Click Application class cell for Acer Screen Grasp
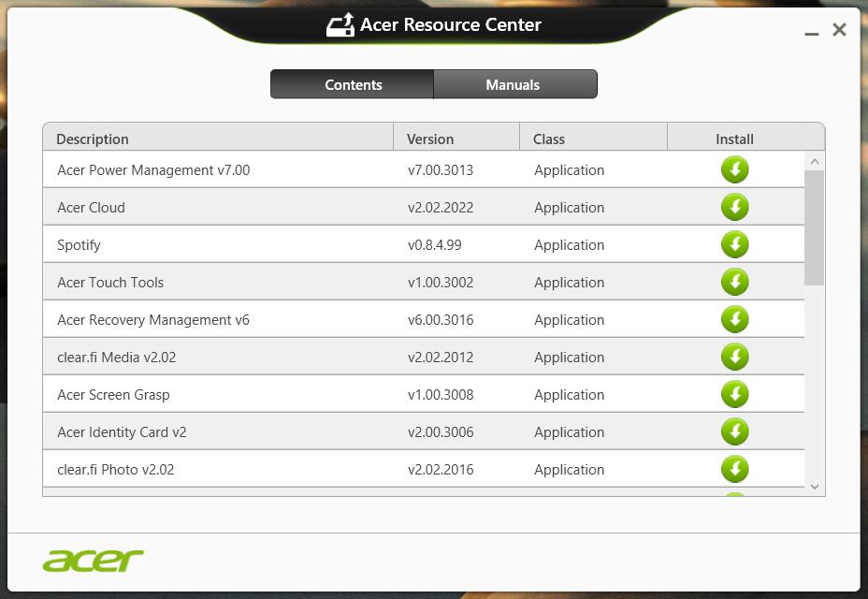 pyautogui.click(x=569, y=395)
